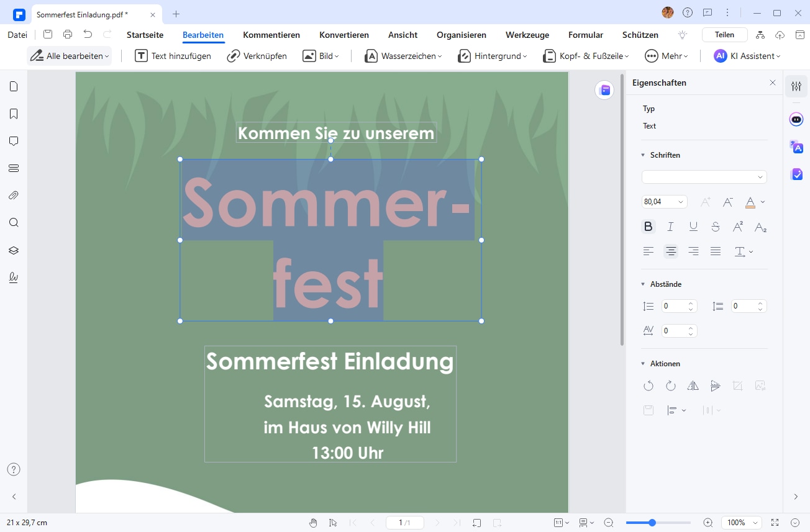
Task: Flip the object horizontally in Aktionen
Action: (693, 385)
